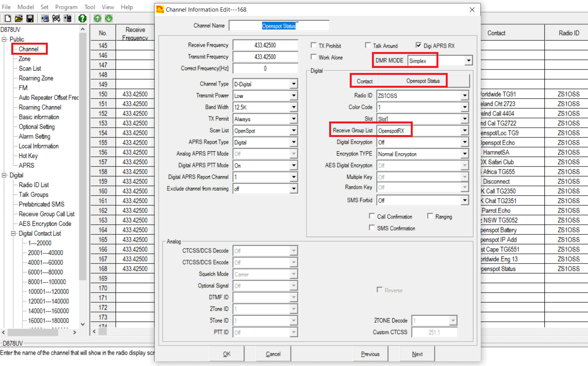Click the tree panel horizontal scrollbar right arrow

(75, 332)
